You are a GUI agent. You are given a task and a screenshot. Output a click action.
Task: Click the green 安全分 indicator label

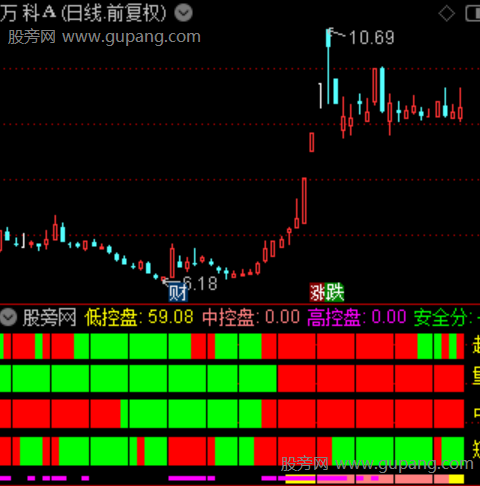point(440,317)
